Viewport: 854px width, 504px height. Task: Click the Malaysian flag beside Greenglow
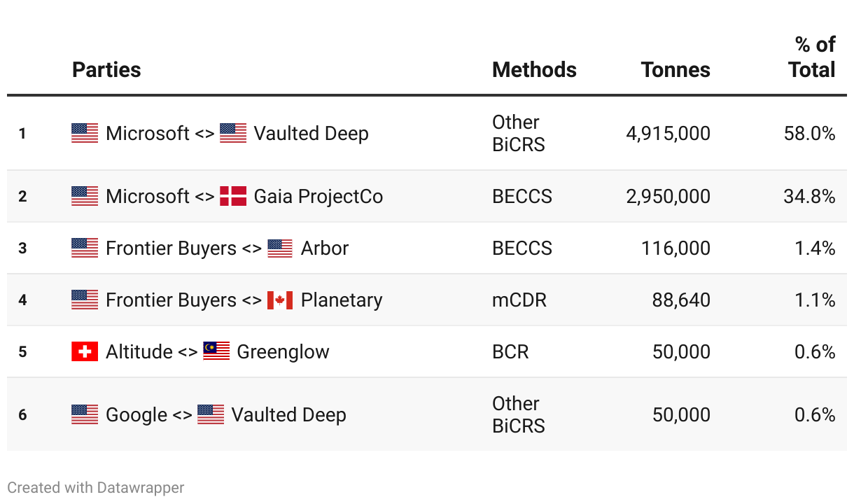click(216, 351)
